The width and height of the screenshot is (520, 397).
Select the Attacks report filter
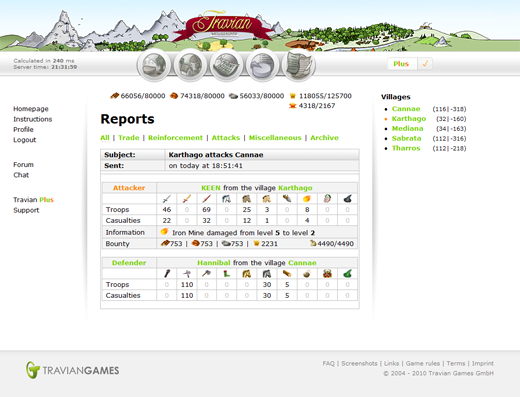click(x=226, y=138)
